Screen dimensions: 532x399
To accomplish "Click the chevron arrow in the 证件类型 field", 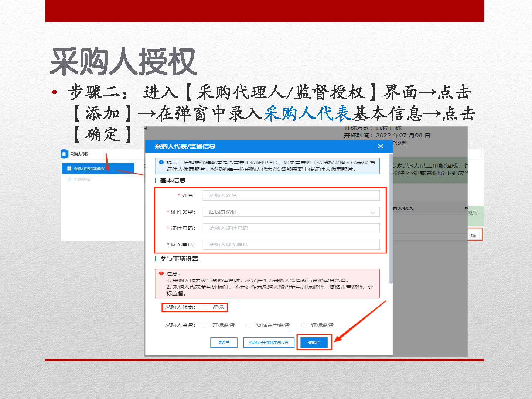I will click(372, 212).
